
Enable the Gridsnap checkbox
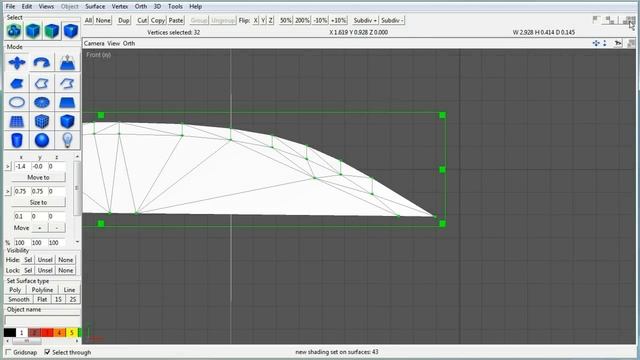[x=9, y=352]
